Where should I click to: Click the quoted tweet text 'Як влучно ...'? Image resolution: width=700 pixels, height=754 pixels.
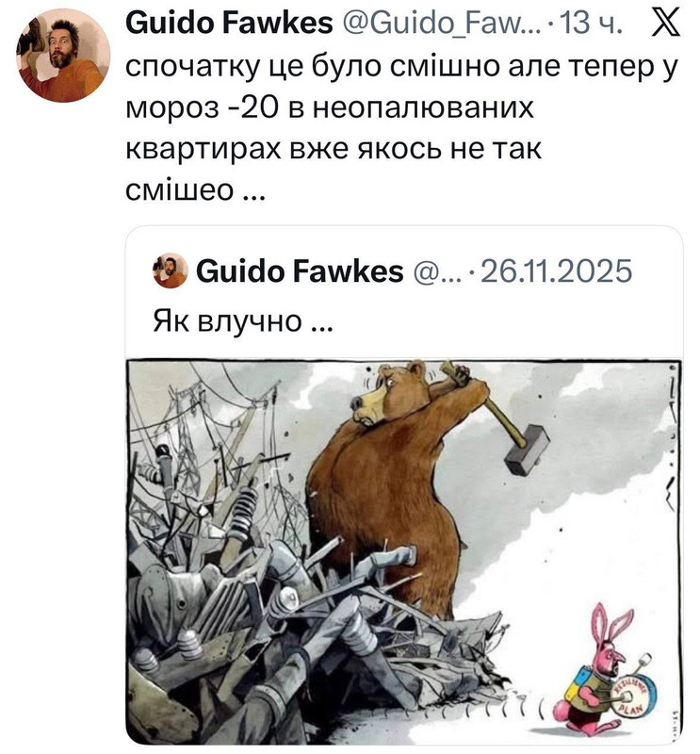[x=243, y=320]
